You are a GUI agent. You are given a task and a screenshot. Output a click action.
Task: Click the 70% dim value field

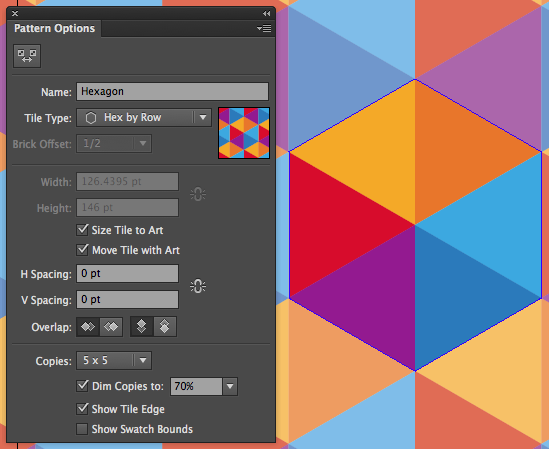[x=196, y=386]
